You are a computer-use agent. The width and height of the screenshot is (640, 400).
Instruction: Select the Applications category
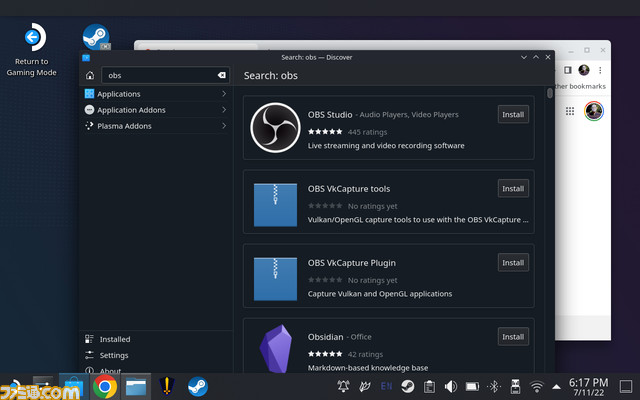156,94
